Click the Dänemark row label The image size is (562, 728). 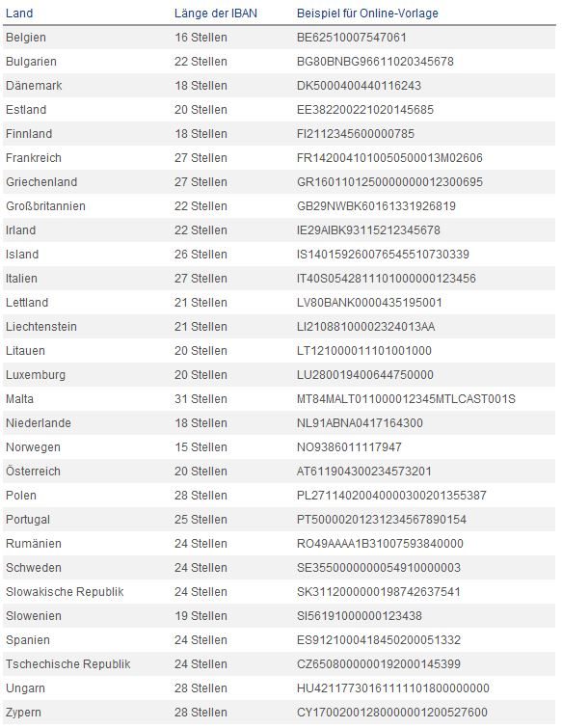coord(34,86)
